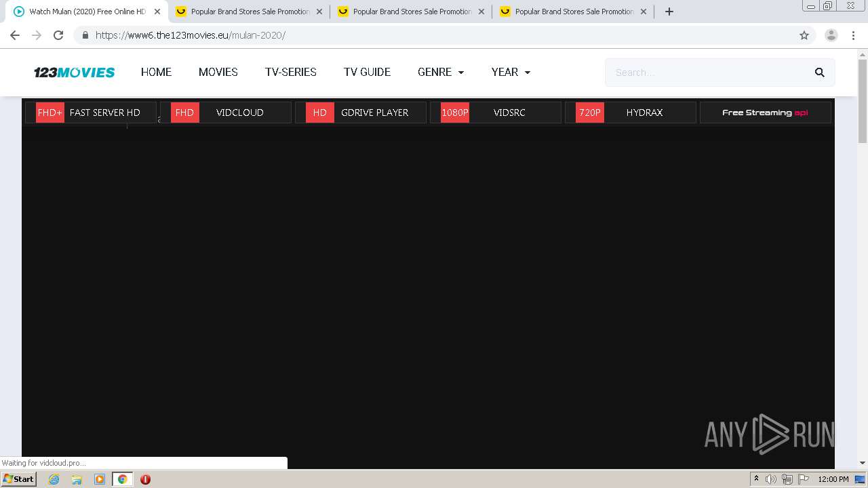This screenshot has height=488, width=868.
Task: Click the video player area
Action: (x=428, y=297)
